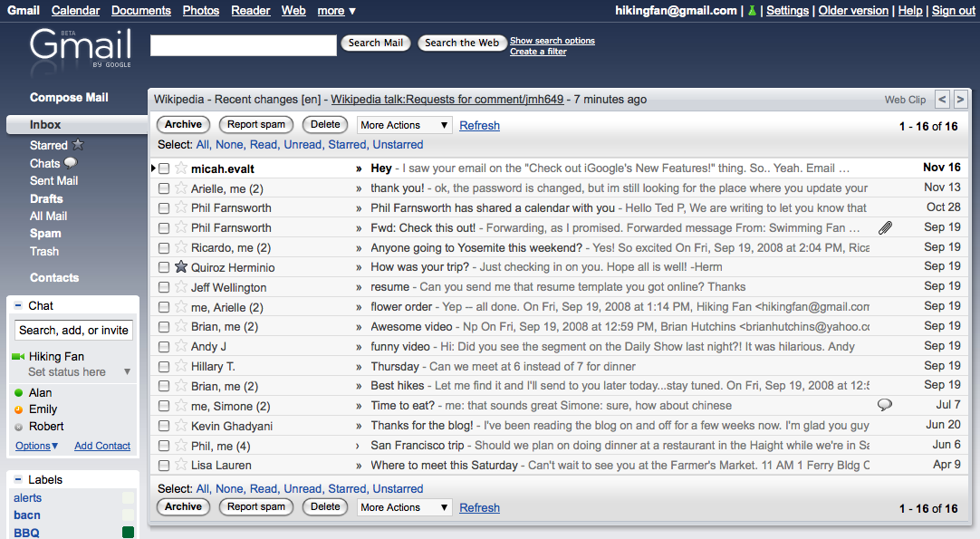Open the bottom More Actions dropdown
980x539 pixels.
(404, 507)
